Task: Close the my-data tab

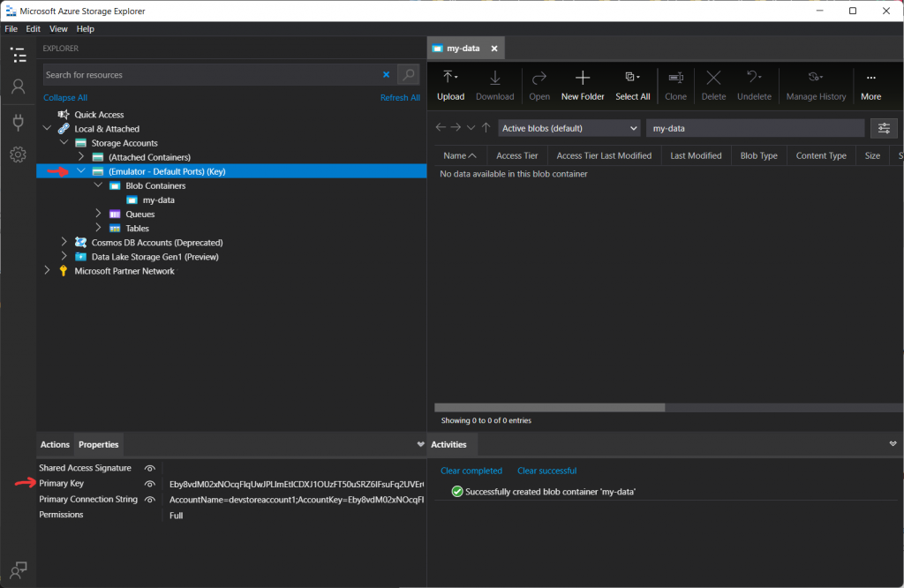Action: pos(494,49)
